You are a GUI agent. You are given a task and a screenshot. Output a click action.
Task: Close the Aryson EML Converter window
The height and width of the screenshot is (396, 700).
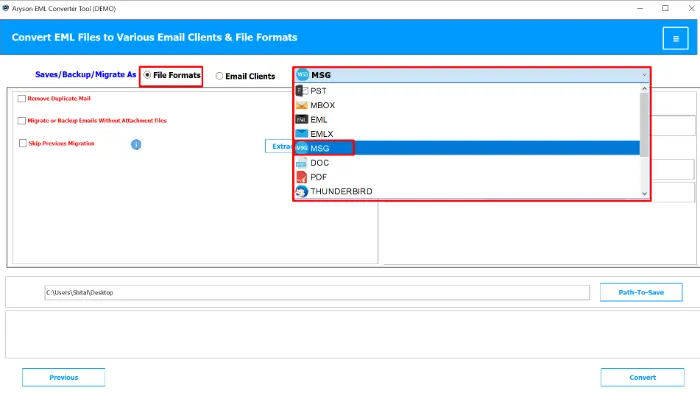[x=691, y=8]
